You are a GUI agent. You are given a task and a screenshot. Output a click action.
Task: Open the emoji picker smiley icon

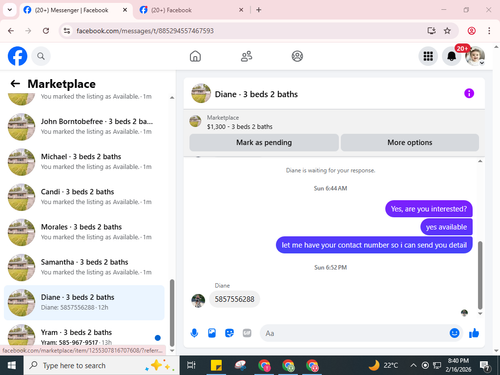454,333
